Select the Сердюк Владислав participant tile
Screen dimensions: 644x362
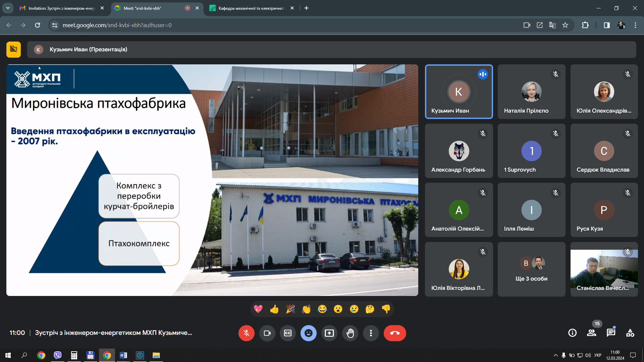(x=604, y=151)
